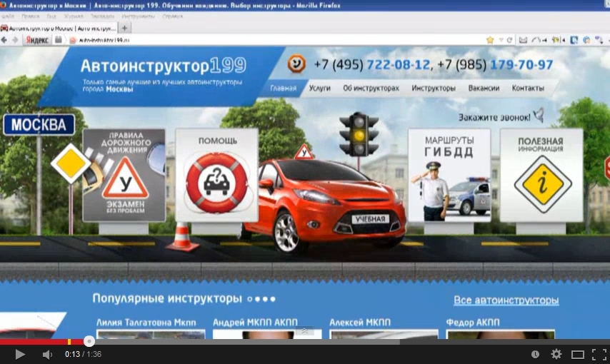Open the Справка menu

(x=172, y=16)
